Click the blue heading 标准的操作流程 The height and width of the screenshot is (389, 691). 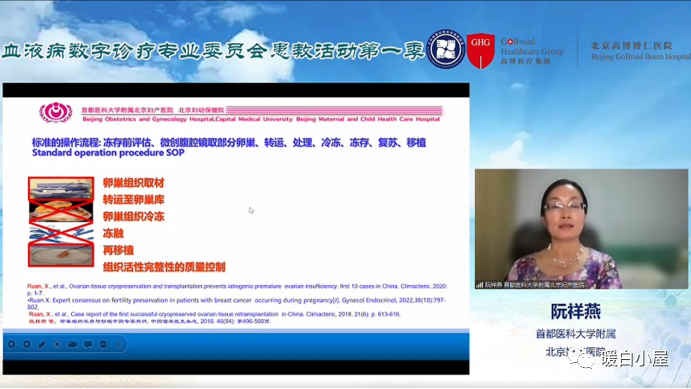(x=66, y=143)
